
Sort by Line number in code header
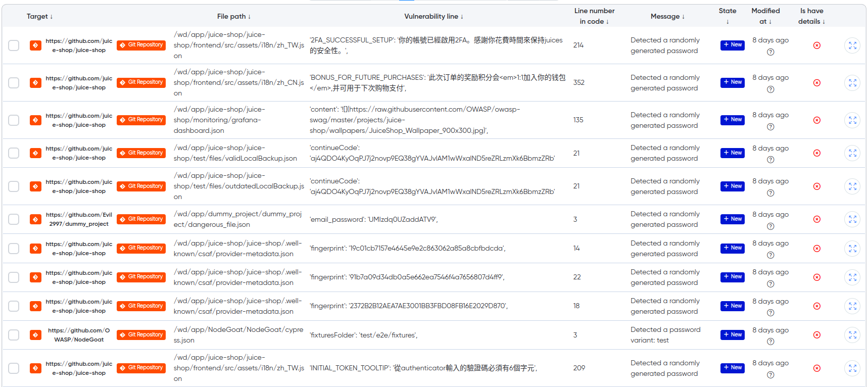click(594, 16)
